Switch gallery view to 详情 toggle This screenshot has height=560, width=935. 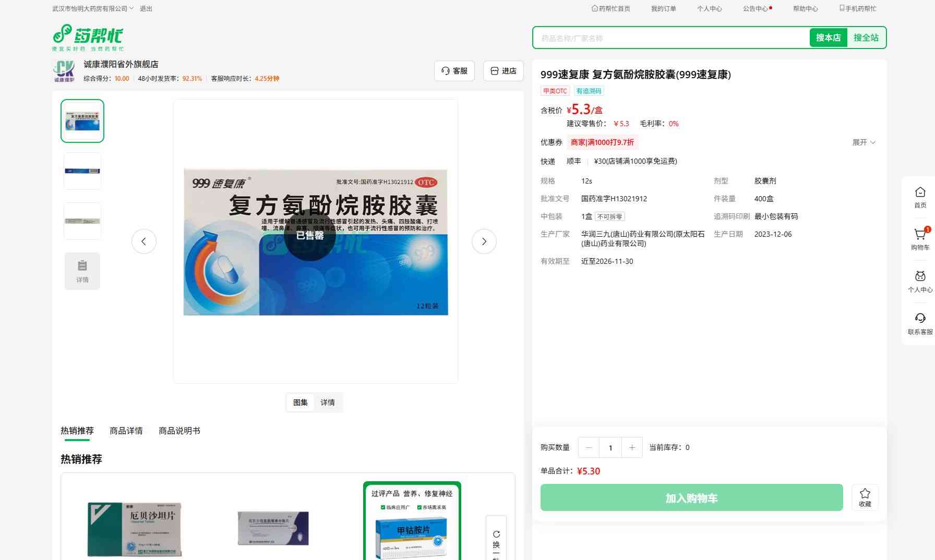pyautogui.click(x=328, y=403)
